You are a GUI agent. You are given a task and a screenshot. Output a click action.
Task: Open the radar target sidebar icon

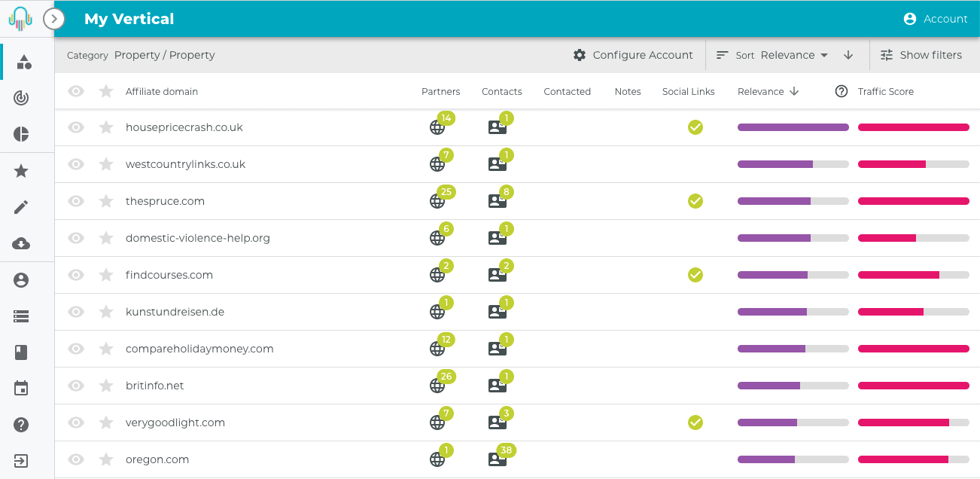21,98
